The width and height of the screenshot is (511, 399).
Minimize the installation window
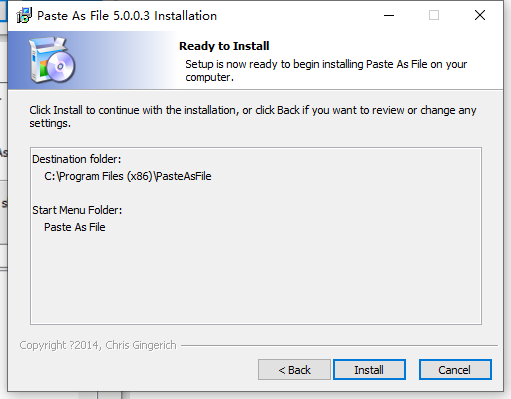pyautogui.click(x=389, y=15)
